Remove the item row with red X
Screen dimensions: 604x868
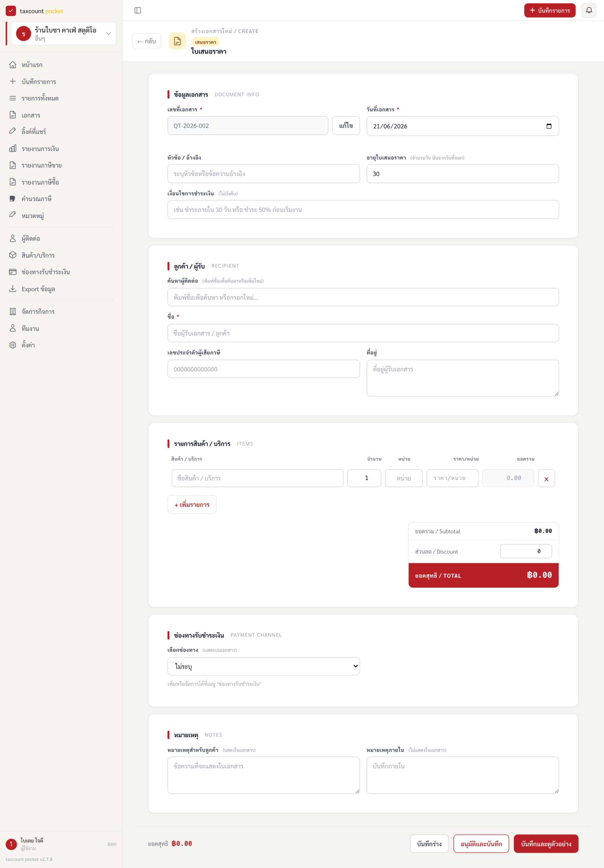click(x=546, y=479)
